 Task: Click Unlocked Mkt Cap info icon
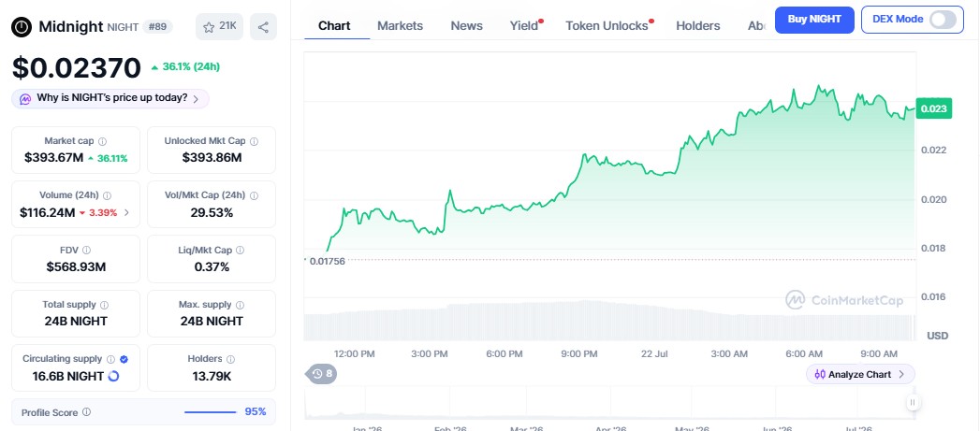(254, 142)
